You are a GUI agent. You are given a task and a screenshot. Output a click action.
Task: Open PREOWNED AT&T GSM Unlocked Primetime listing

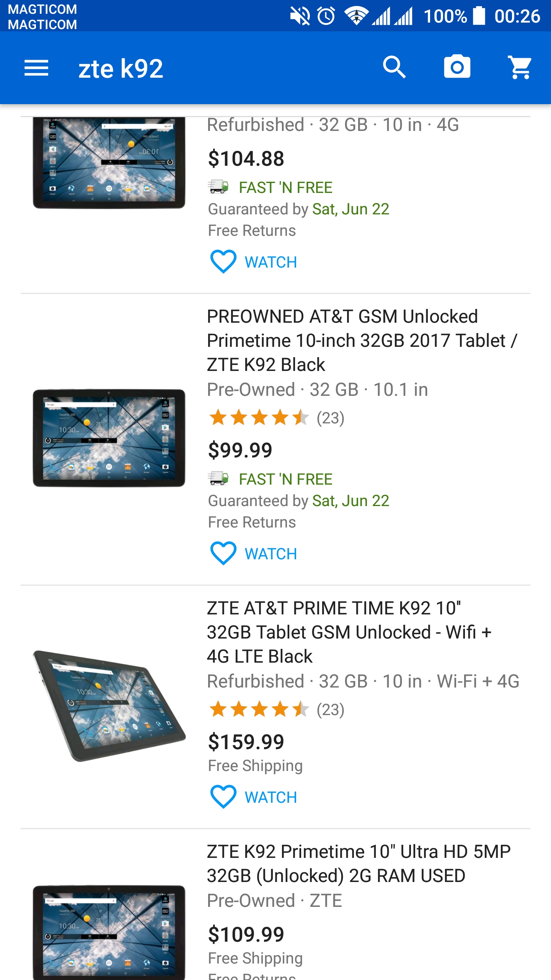coord(362,340)
